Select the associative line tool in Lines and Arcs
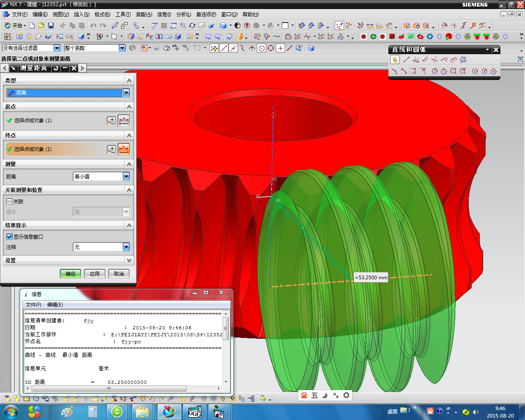This screenshot has width=525, height=420. tap(395, 60)
